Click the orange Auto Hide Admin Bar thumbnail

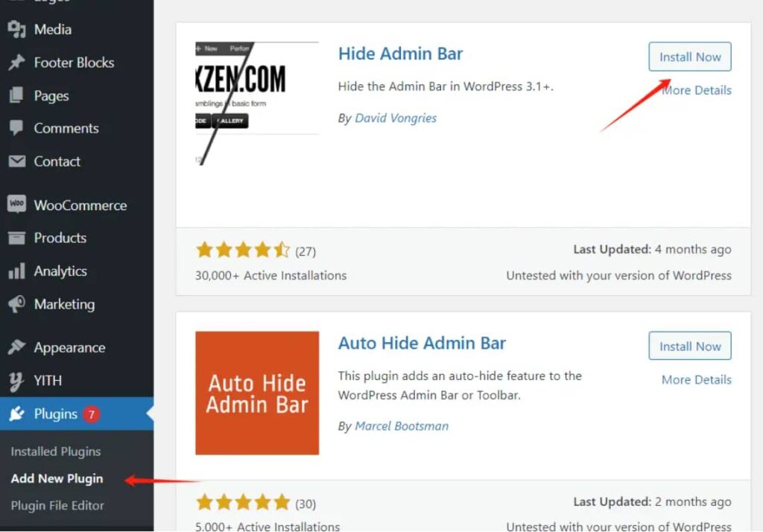(257, 393)
